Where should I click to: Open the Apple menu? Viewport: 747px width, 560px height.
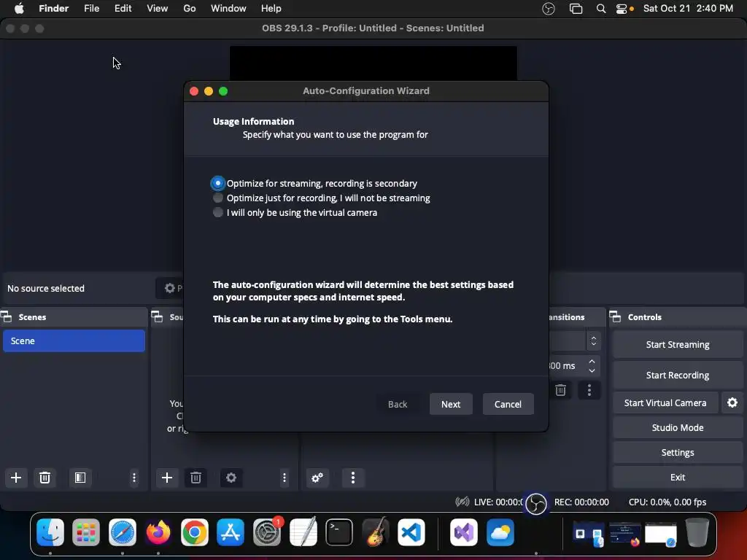19,9
